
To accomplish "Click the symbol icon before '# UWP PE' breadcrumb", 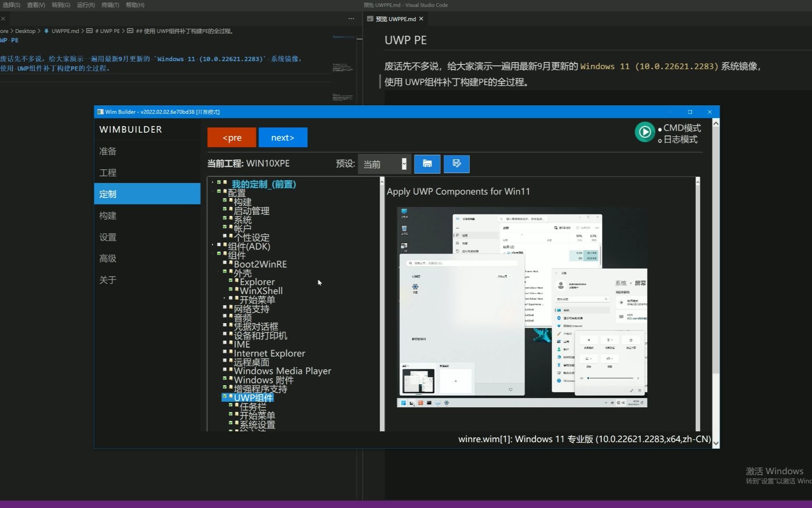I will pyautogui.click(x=89, y=31).
